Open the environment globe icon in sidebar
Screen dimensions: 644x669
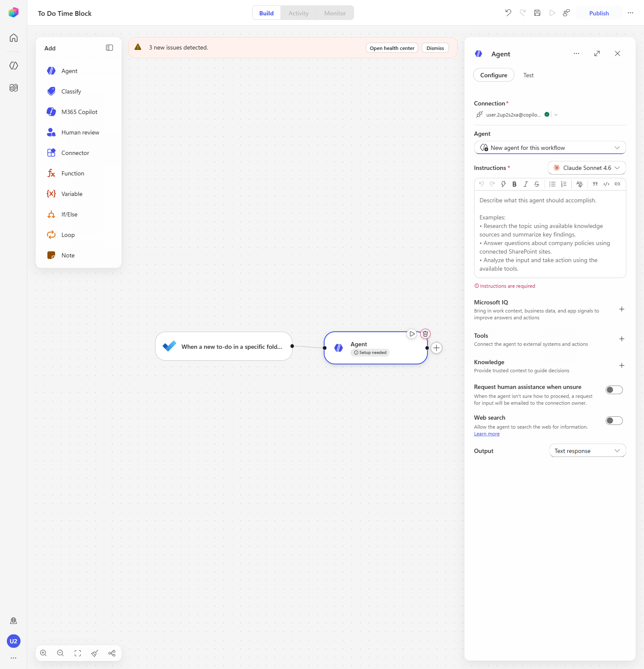[x=14, y=621]
